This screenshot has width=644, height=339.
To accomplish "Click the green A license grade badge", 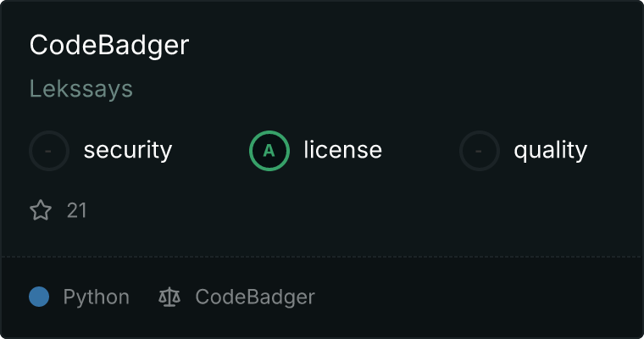I will pos(269,151).
